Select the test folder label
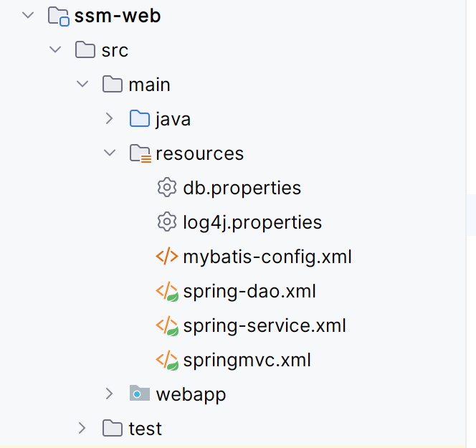The width and height of the screenshot is (476, 448). pos(146,429)
